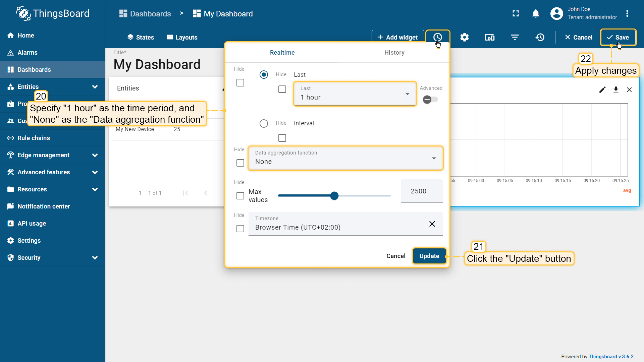Click My Dashboard breadcrumb item
This screenshot has height=362, width=644.
223,14
